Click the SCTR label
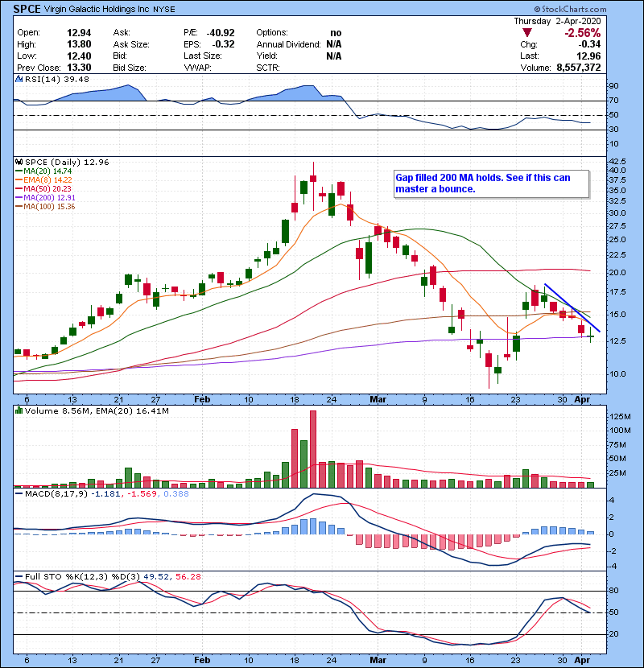644x668 pixels. pyautogui.click(x=268, y=68)
